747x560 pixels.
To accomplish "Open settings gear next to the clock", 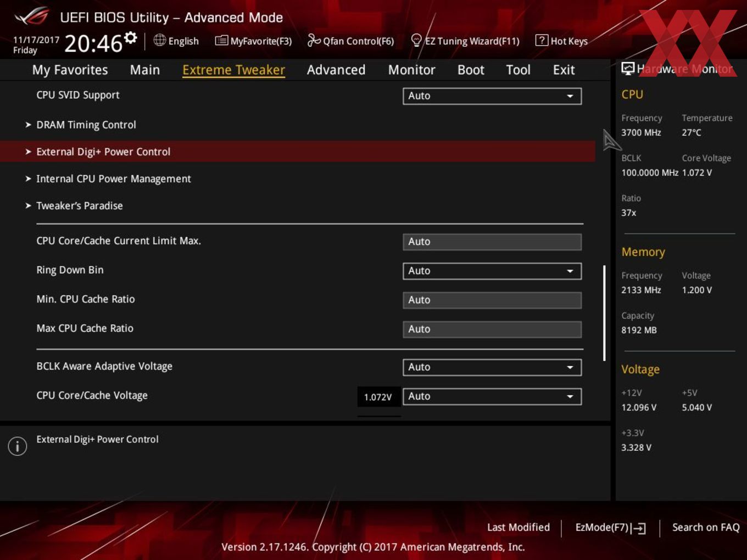I will [x=130, y=37].
